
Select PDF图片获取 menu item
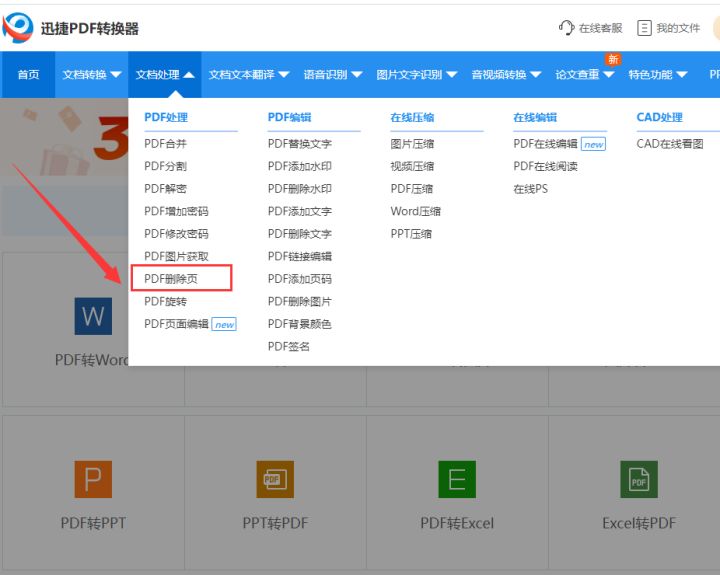176,256
